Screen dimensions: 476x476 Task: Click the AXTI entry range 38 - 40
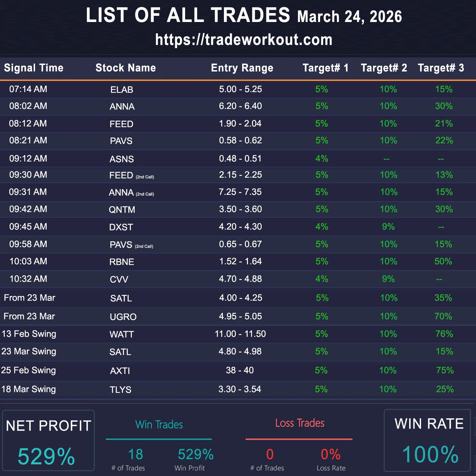240,370
